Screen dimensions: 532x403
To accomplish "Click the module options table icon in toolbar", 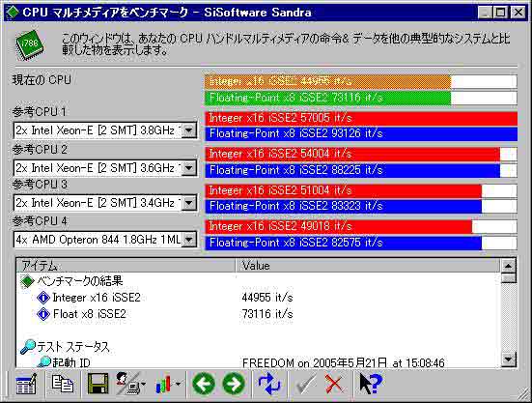I will pos(26,385).
